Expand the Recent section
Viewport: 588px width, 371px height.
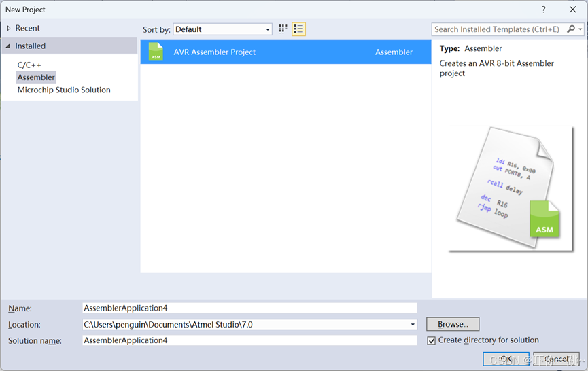[9, 28]
